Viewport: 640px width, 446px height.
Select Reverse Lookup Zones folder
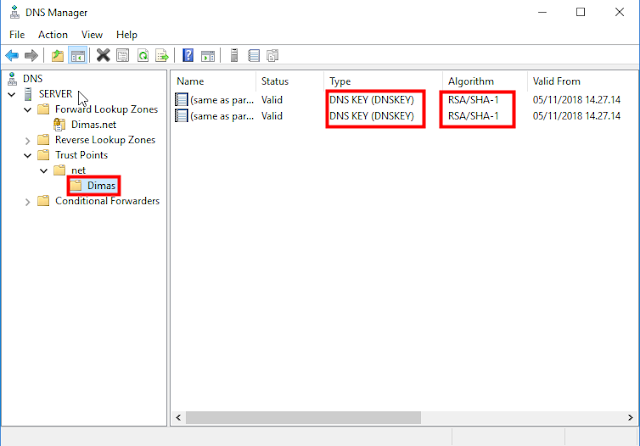(x=105, y=140)
